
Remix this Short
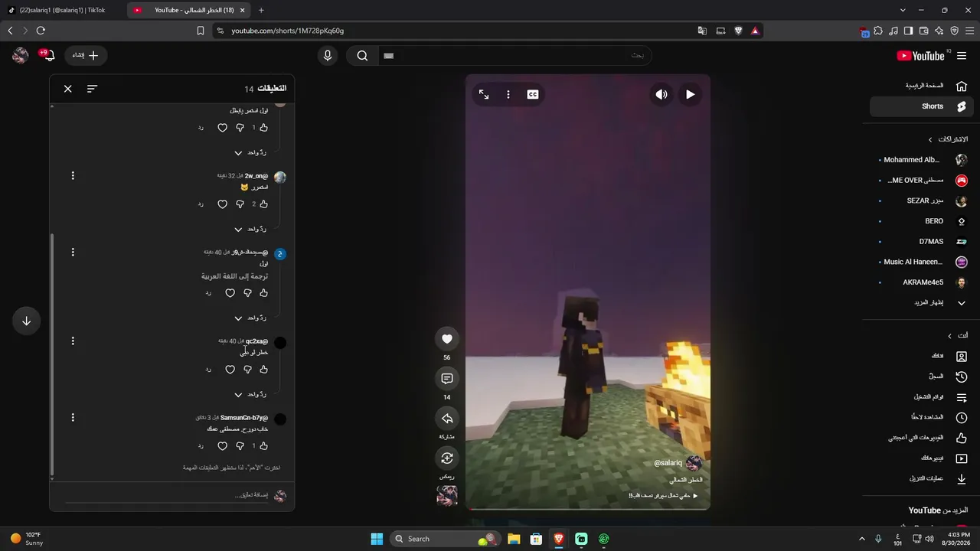[447, 458]
